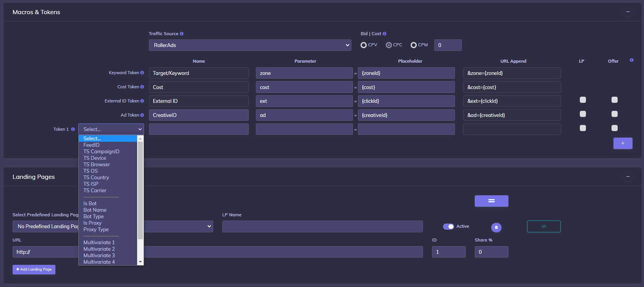Screen dimensions: 644x287
Task: Click info icon beside the Offer column
Action: [631, 60]
